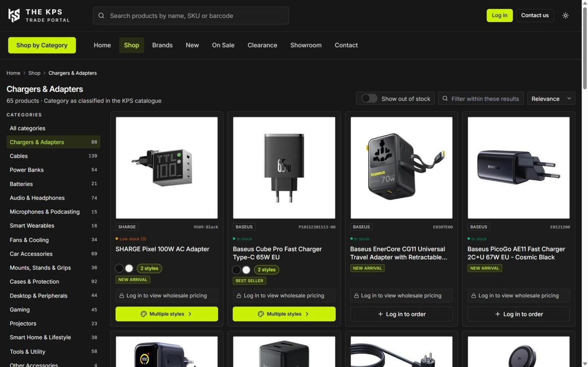Click the KPS Trade Portal logo
The height and width of the screenshot is (367, 588).
[x=39, y=15]
